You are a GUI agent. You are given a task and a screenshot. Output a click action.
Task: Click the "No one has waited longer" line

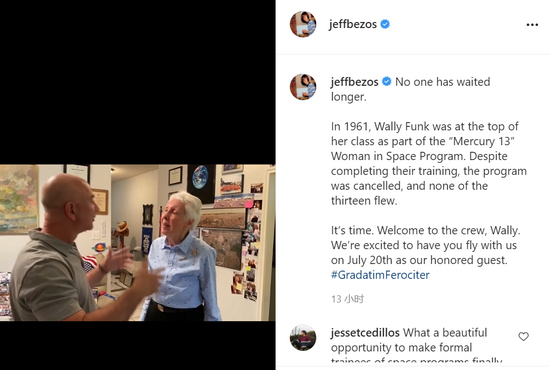(x=410, y=89)
